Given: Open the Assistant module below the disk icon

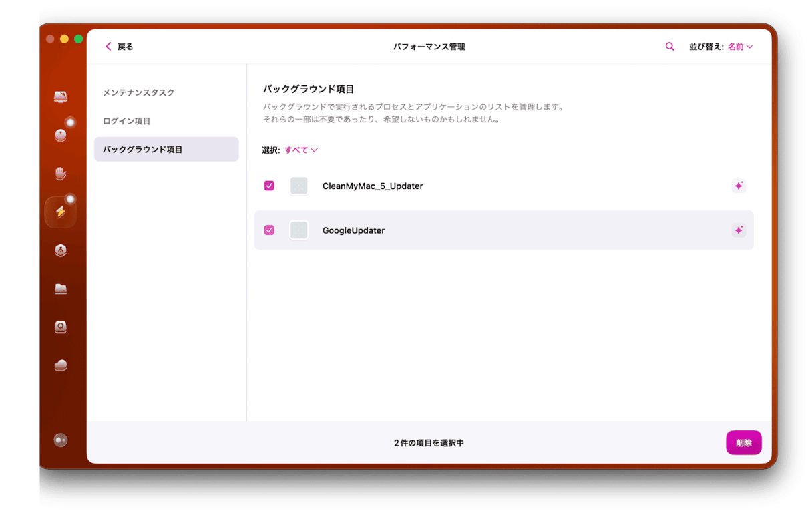Looking at the screenshot, I should tap(60, 365).
